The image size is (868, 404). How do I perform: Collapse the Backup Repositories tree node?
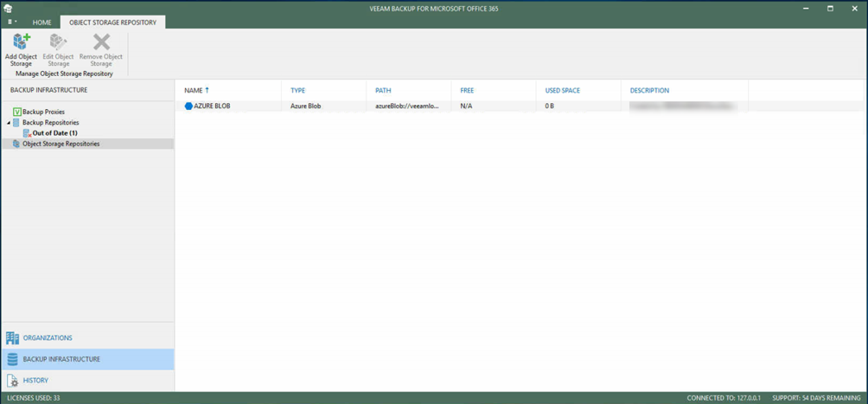[x=8, y=123]
